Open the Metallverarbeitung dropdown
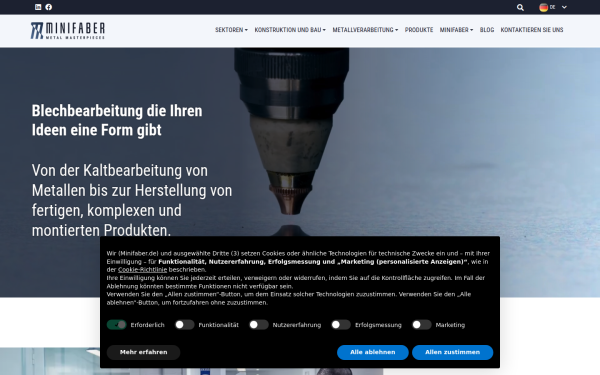This screenshot has height=375, width=600. (365, 30)
